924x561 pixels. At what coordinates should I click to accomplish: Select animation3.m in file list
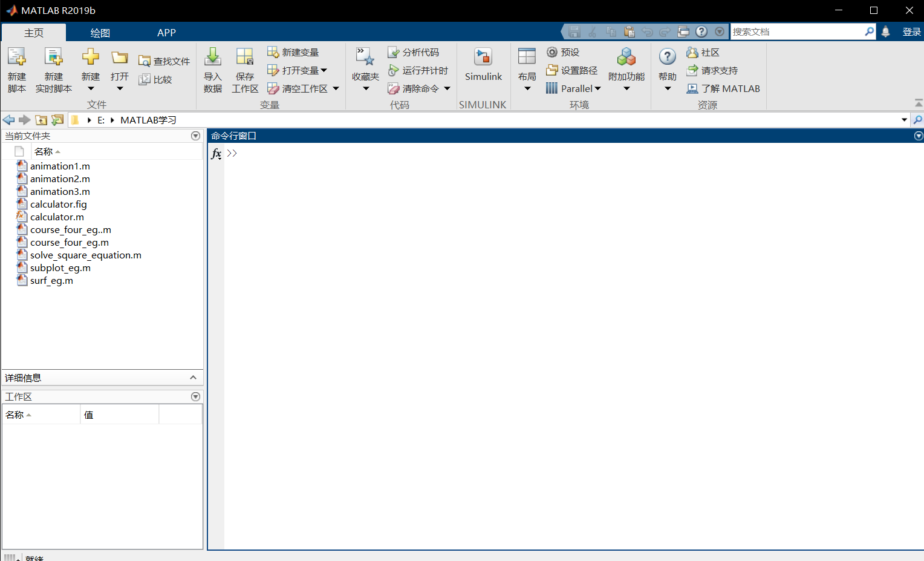pos(60,191)
